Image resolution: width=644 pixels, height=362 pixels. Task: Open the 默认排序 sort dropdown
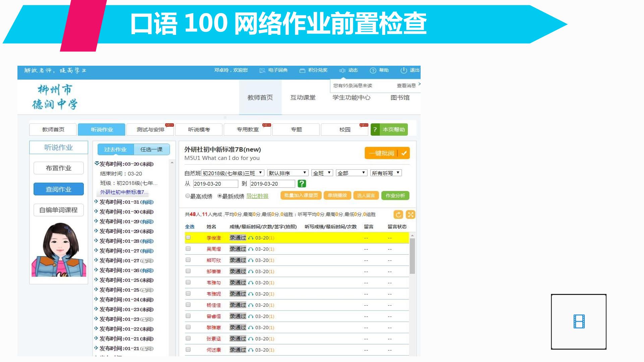pos(287,173)
